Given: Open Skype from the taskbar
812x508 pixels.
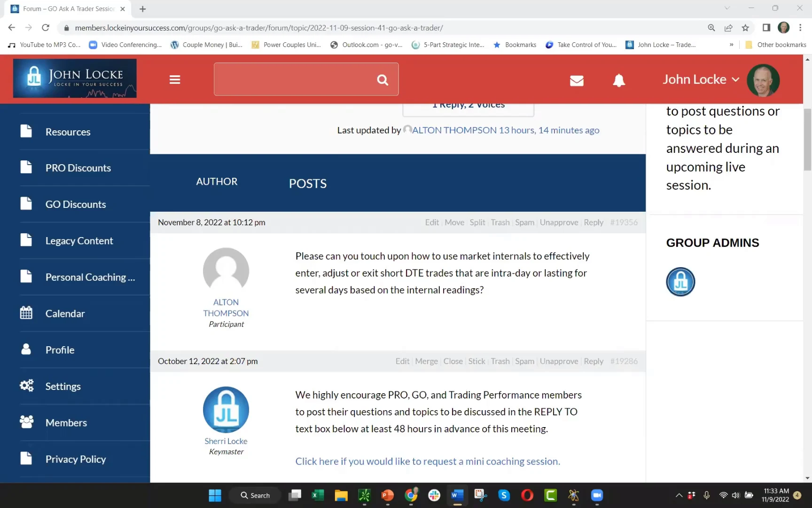Looking at the screenshot, I should click(504, 495).
